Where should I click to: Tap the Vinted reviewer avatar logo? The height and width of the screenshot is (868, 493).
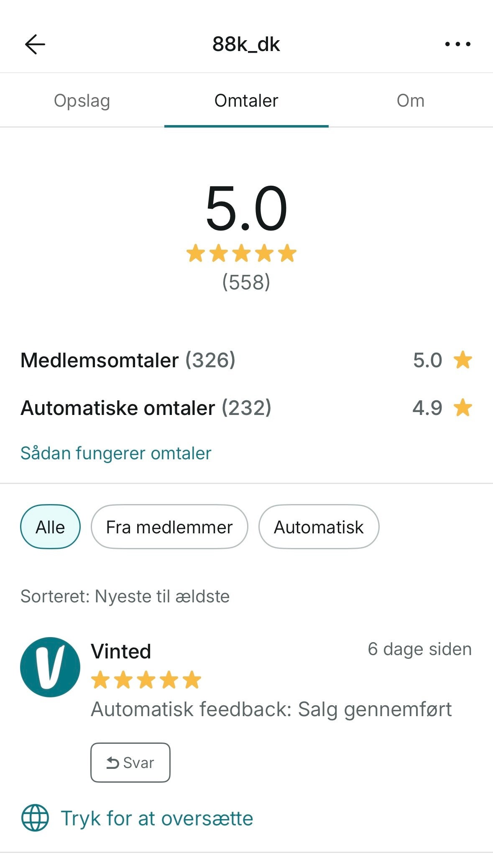point(50,667)
